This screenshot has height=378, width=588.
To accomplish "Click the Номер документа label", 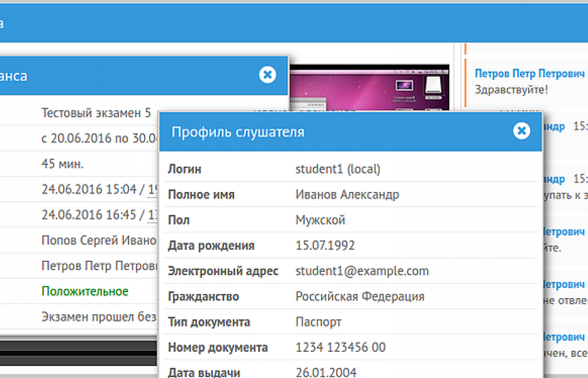I will click(218, 347).
